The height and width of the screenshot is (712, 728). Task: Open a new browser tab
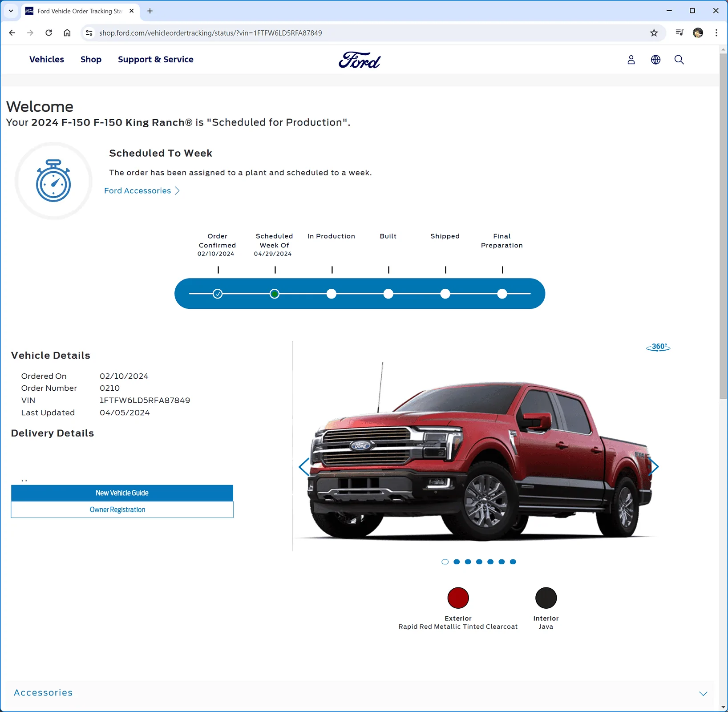point(150,11)
